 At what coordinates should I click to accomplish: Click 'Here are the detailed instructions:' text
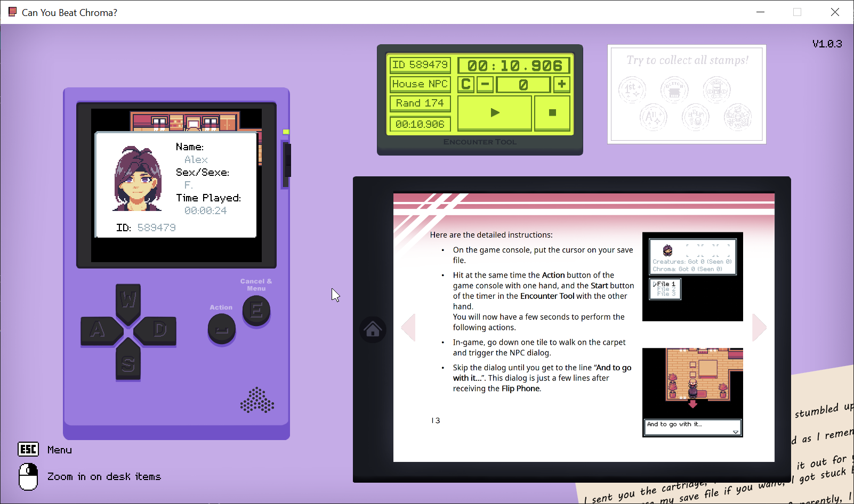492,235
